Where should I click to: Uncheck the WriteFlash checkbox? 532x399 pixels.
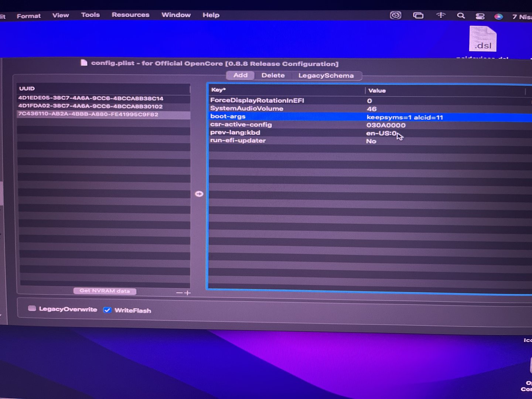pos(107,310)
